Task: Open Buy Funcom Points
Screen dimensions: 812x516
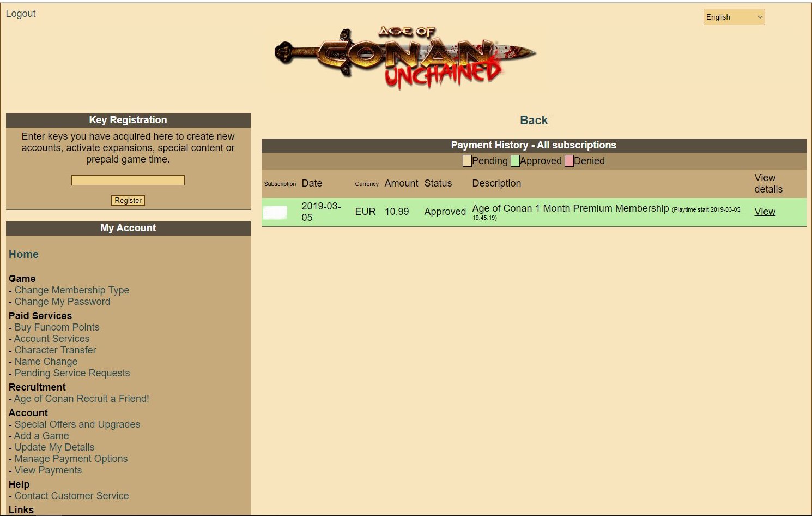Action: pyautogui.click(x=57, y=327)
